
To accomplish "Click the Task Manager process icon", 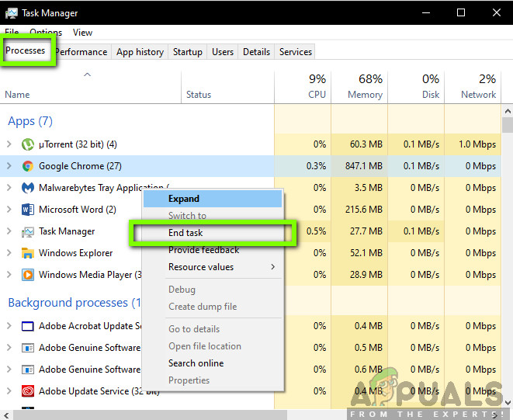I will coord(28,232).
